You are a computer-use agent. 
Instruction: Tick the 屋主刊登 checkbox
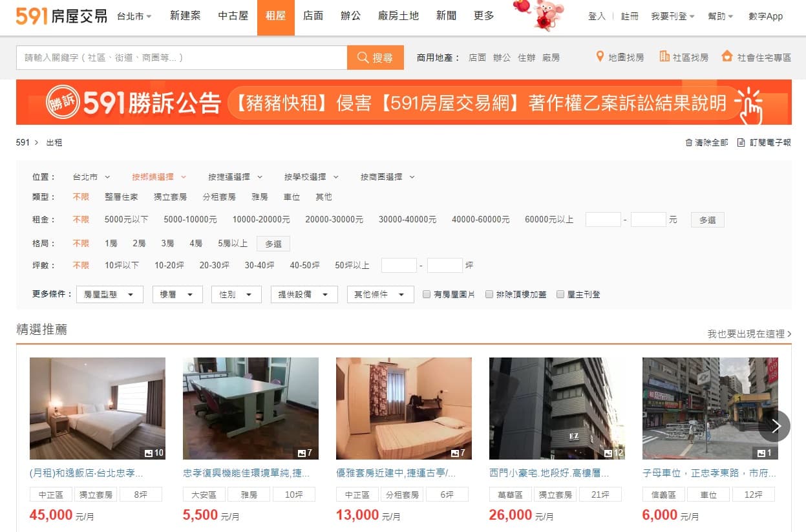point(560,294)
